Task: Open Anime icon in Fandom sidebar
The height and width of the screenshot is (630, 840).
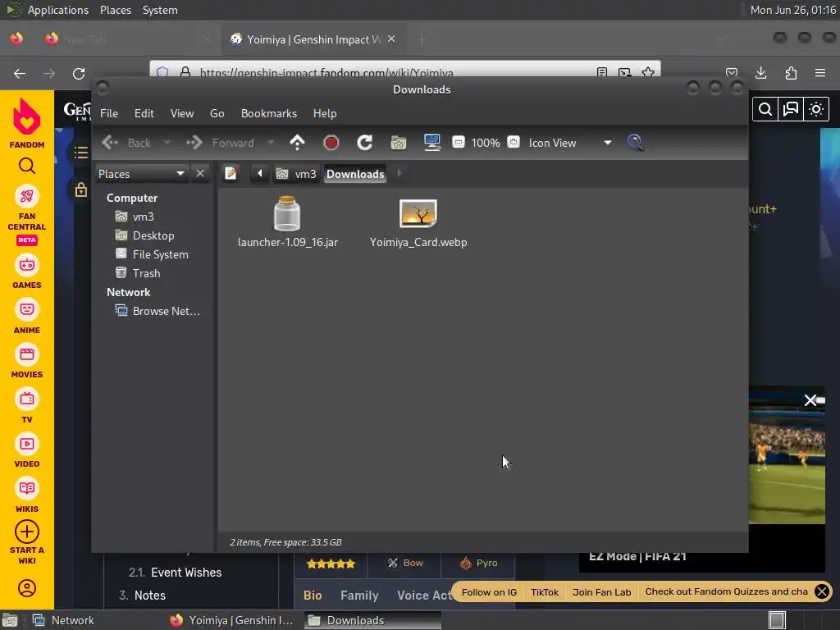Action: coord(27,309)
